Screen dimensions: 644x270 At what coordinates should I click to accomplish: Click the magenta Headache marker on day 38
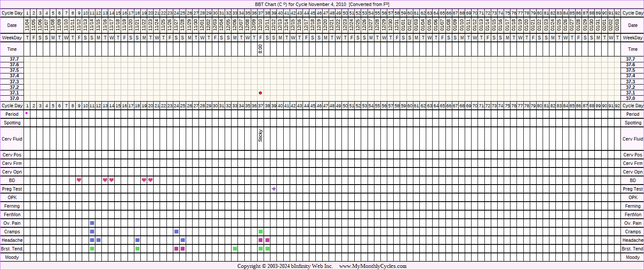click(267, 240)
